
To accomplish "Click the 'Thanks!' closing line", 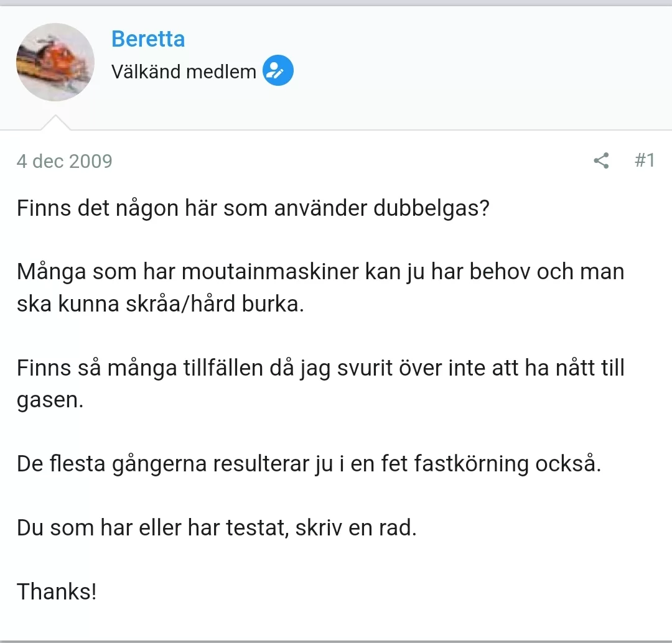I will click(x=57, y=591).
